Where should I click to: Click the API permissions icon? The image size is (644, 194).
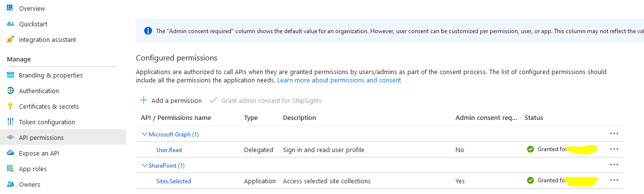point(10,137)
